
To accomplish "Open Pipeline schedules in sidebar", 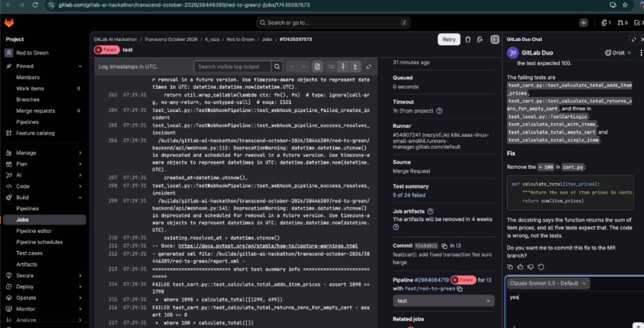I will [39, 242].
